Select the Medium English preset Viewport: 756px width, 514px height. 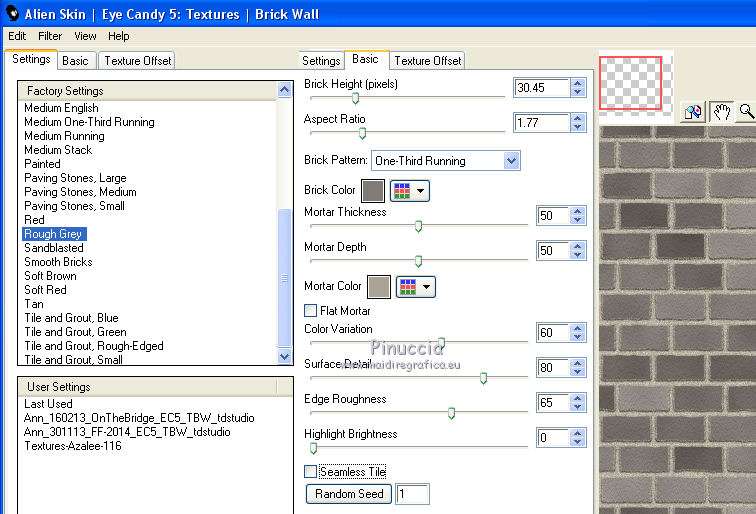pyautogui.click(x=61, y=108)
